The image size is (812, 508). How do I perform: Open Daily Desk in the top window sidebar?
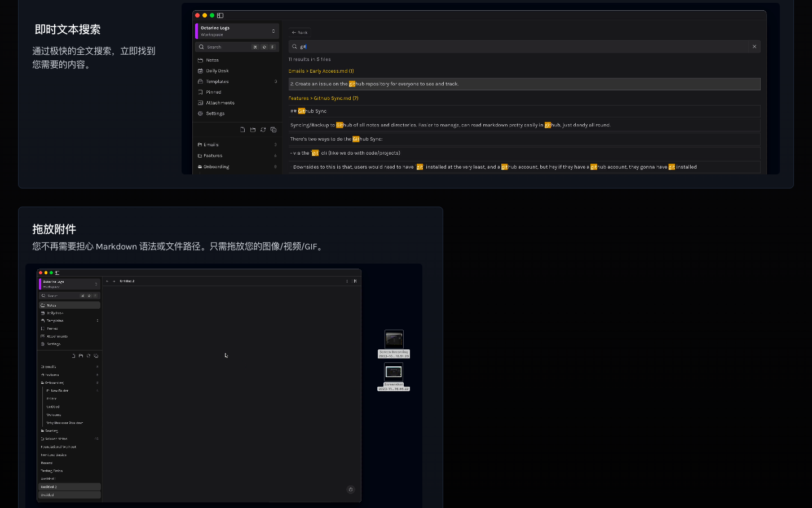(x=217, y=71)
